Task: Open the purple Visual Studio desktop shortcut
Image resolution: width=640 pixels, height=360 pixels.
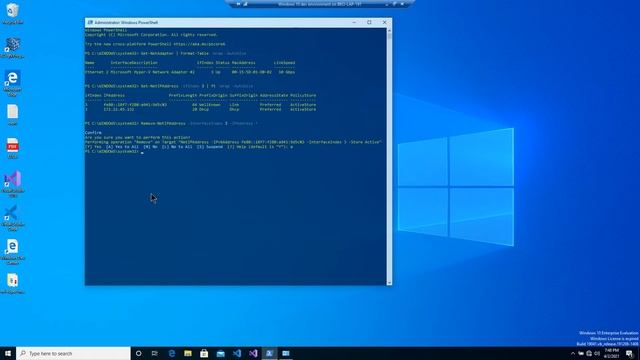Action: pos(13,184)
